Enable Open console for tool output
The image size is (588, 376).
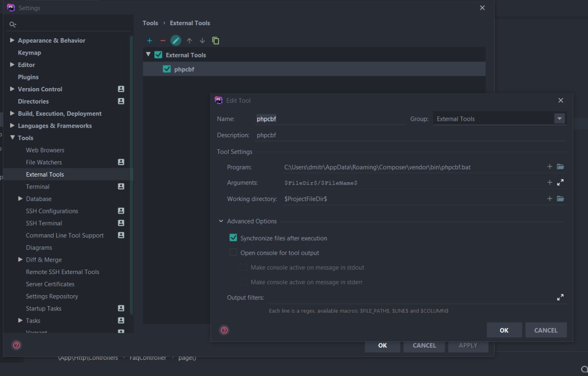pos(233,253)
